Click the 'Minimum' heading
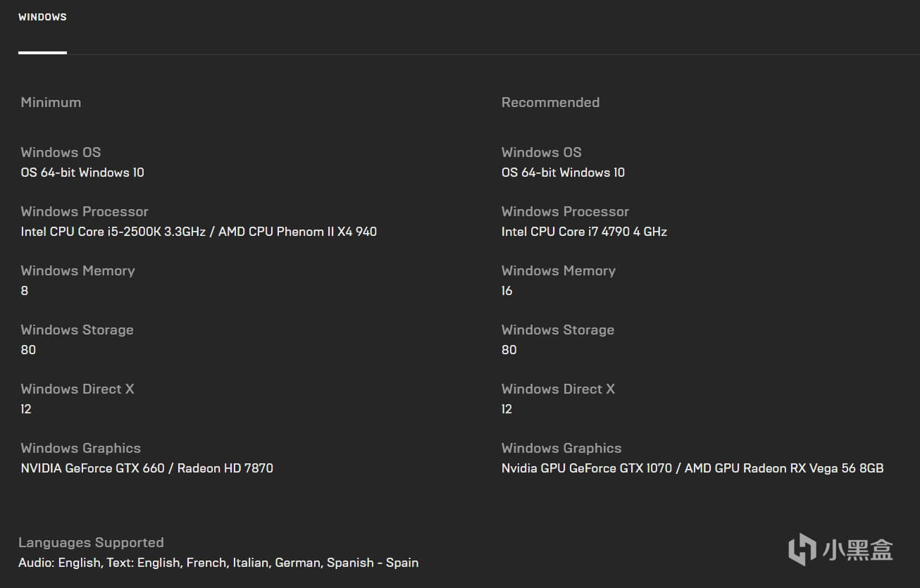 click(51, 102)
